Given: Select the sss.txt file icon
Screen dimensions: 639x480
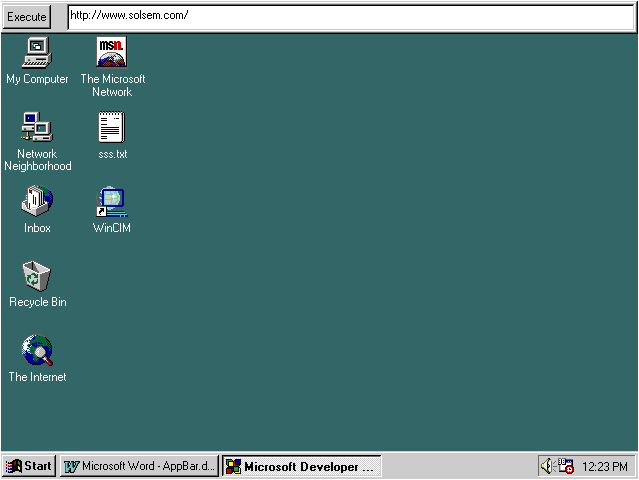Looking at the screenshot, I should 112,127.
